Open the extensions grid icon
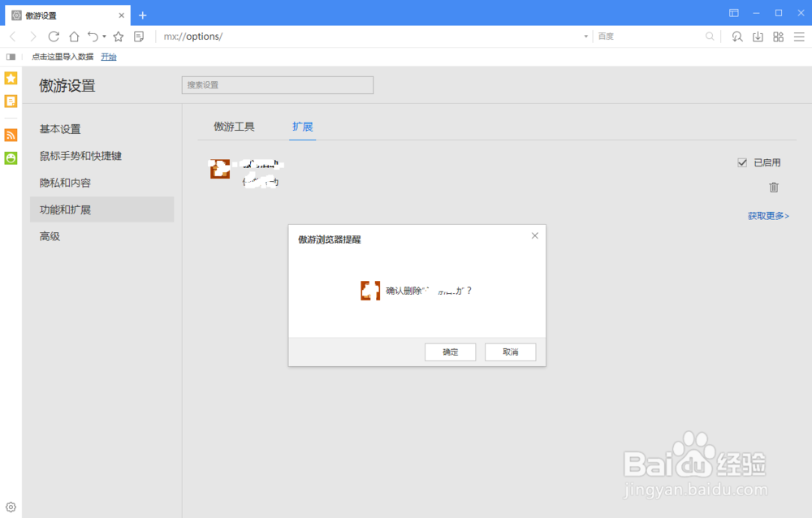 tap(779, 37)
